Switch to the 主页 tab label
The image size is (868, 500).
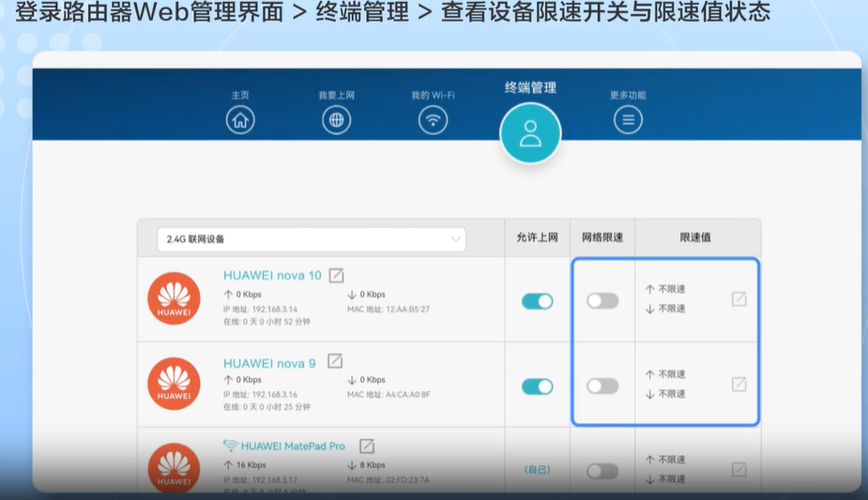240,95
